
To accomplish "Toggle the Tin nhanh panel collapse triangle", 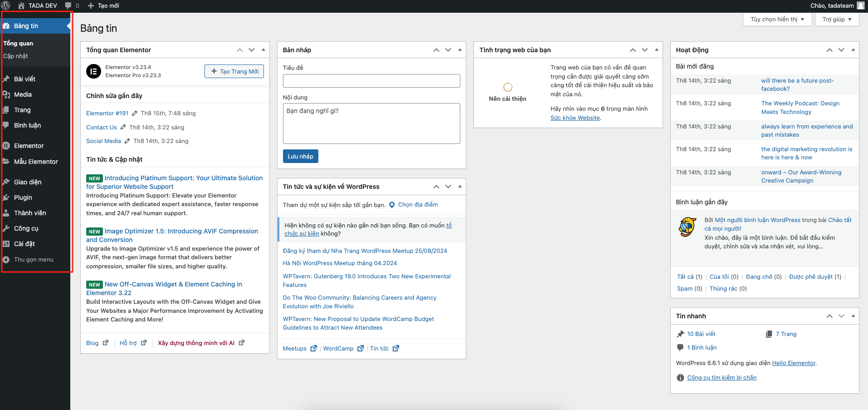I will click(x=853, y=316).
